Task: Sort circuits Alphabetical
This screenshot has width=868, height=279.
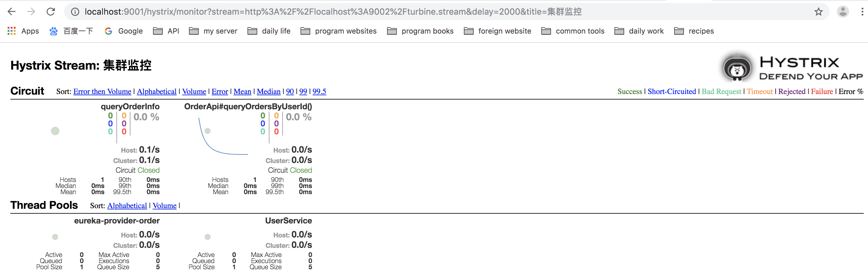Action: point(157,92)
